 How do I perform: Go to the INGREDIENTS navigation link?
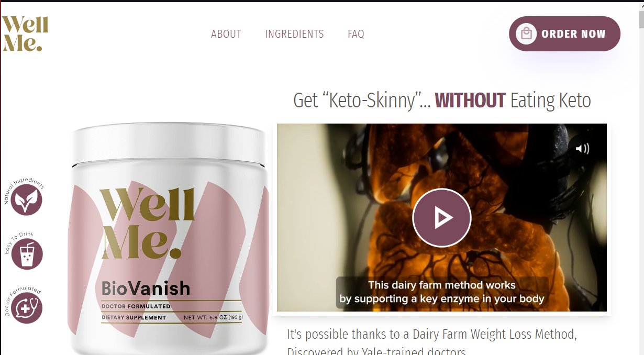294,34
